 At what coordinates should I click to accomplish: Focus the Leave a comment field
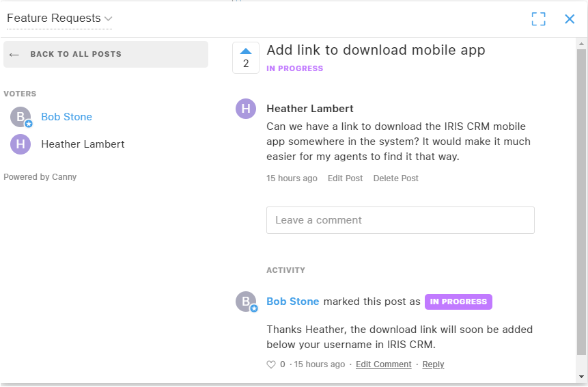(x=400, y=220)
